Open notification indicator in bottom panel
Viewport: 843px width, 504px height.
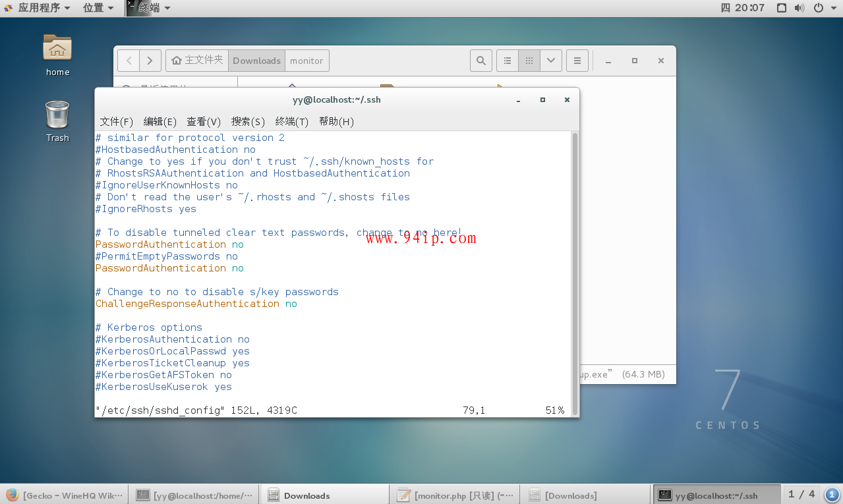(x=832, y=495)
